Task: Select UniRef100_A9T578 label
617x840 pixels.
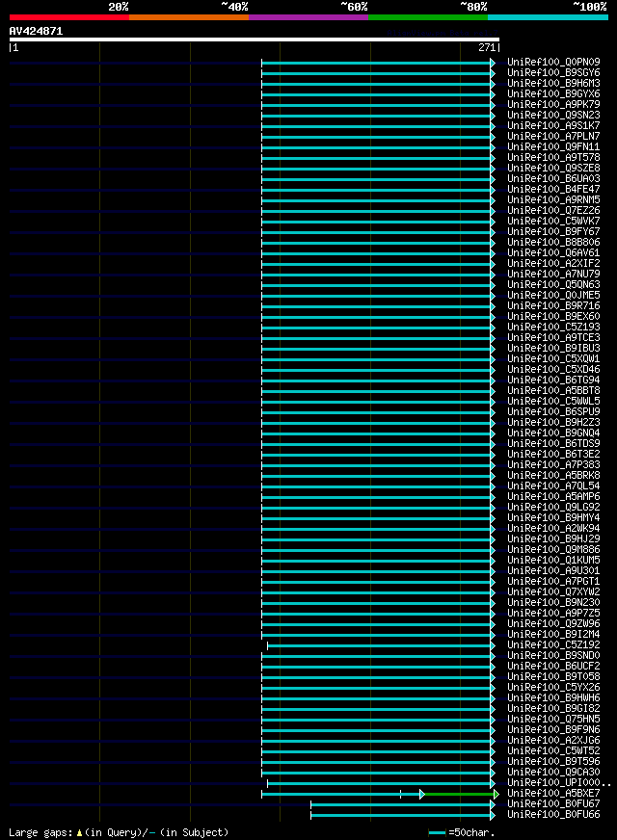Action: 553,158
